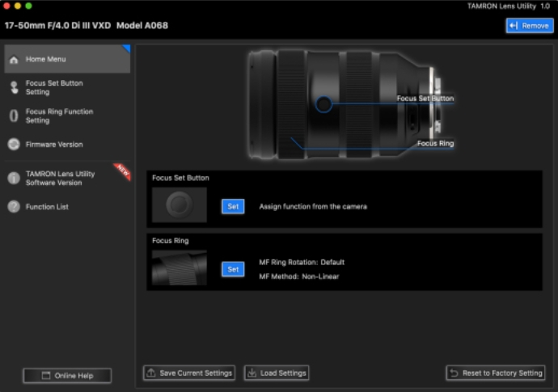The width and height of the screenshot is (558, 392).
Task: Save Current Settings to file
Action: coord(189,373)
